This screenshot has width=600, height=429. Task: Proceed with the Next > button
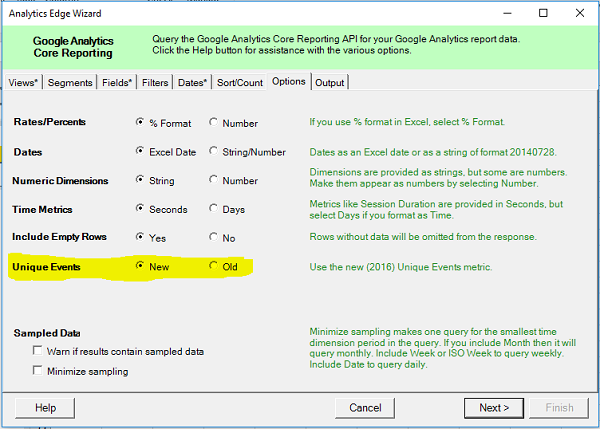[x=494, y=408]
